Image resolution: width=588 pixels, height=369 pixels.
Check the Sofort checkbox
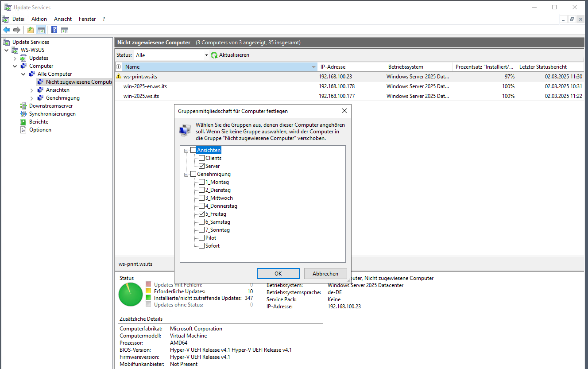coord(201,246)
